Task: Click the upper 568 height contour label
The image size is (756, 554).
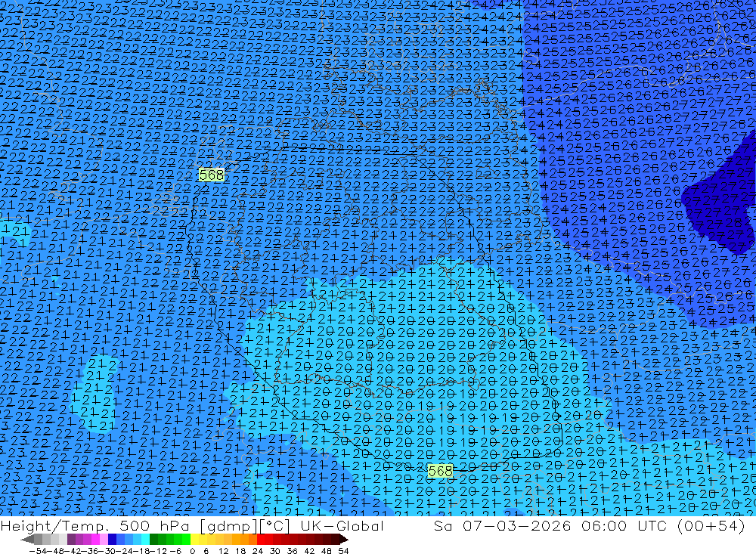Action: pos(211,175)
